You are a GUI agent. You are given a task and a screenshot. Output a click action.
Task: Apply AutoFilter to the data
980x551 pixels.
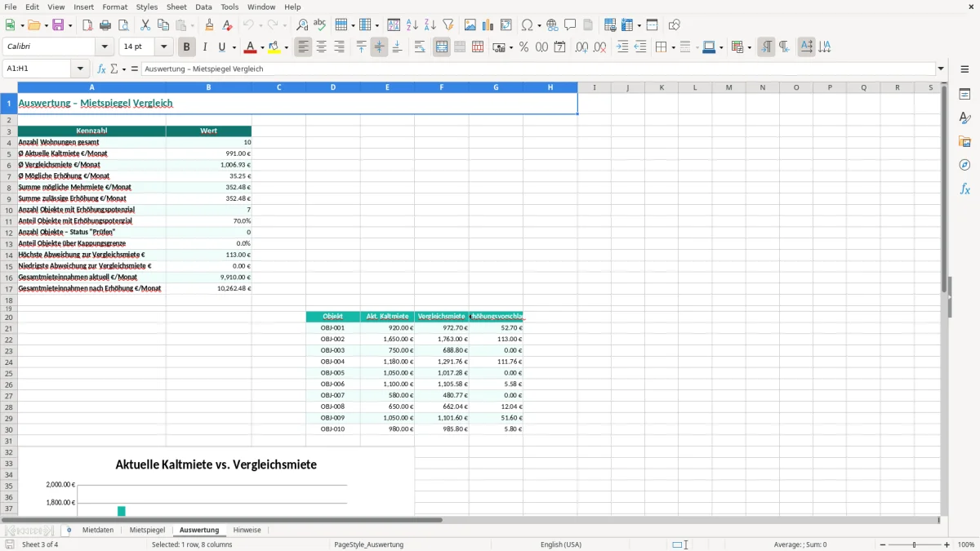pyautogui.click(x=448, y=25)
